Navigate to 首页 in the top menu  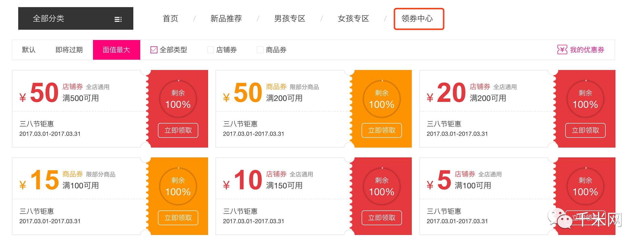pyautogui.click(x=171, y=18)
